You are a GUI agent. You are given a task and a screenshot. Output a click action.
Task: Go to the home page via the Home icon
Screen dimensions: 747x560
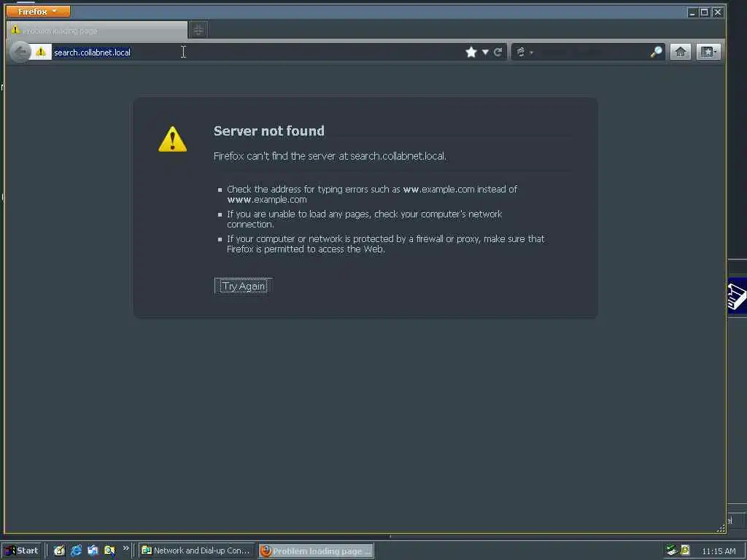coord(681,52)
